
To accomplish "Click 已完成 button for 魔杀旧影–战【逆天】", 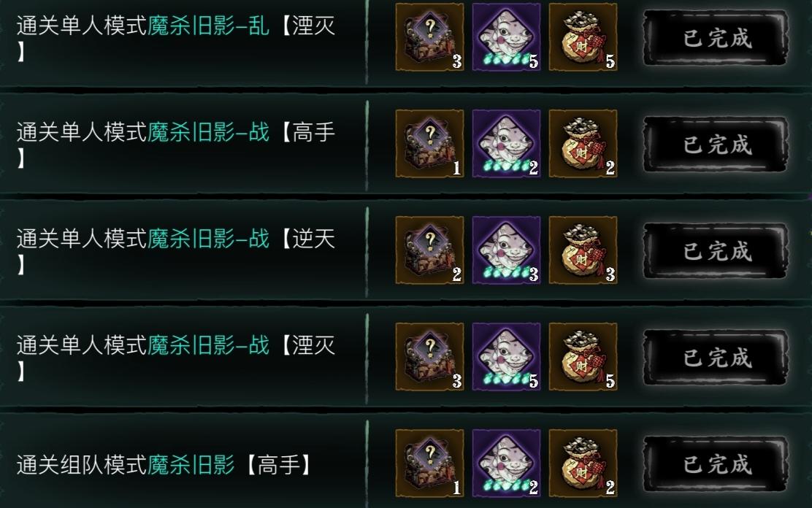I will click(x=716, y=251).
